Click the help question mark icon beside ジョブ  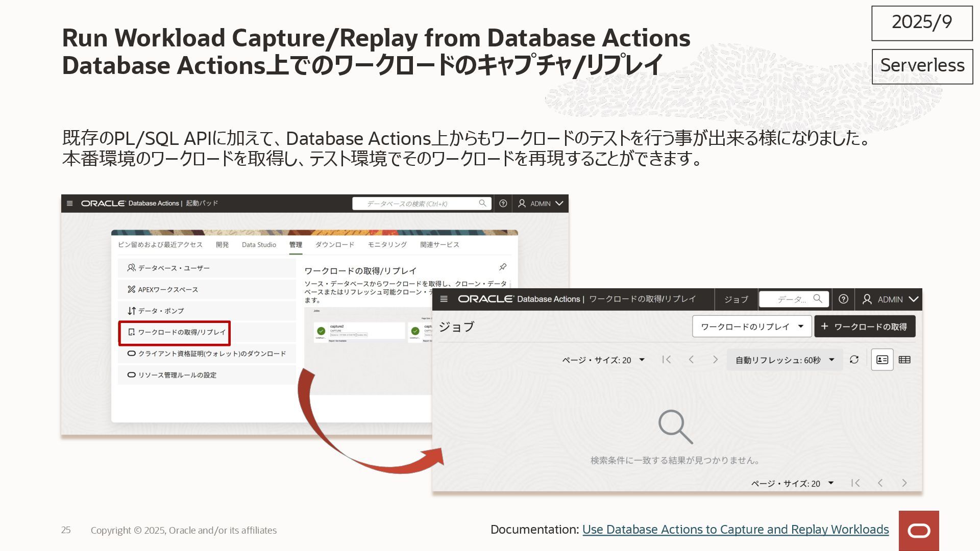coord(843,299)
